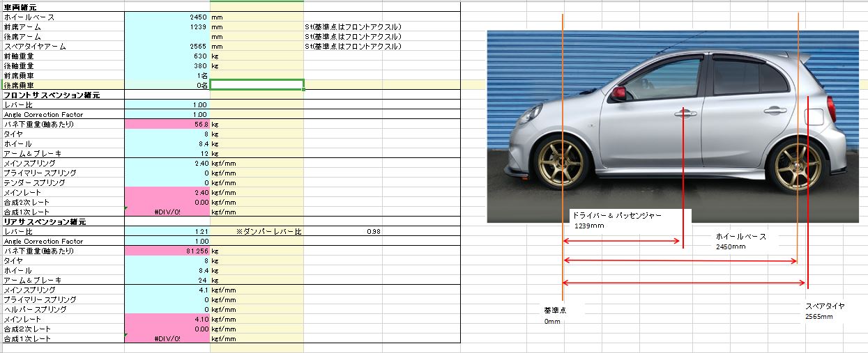This screenshot has height=353, width=868.
Task: Select the wheelbase value cell 2450
Action: point(167,16)
